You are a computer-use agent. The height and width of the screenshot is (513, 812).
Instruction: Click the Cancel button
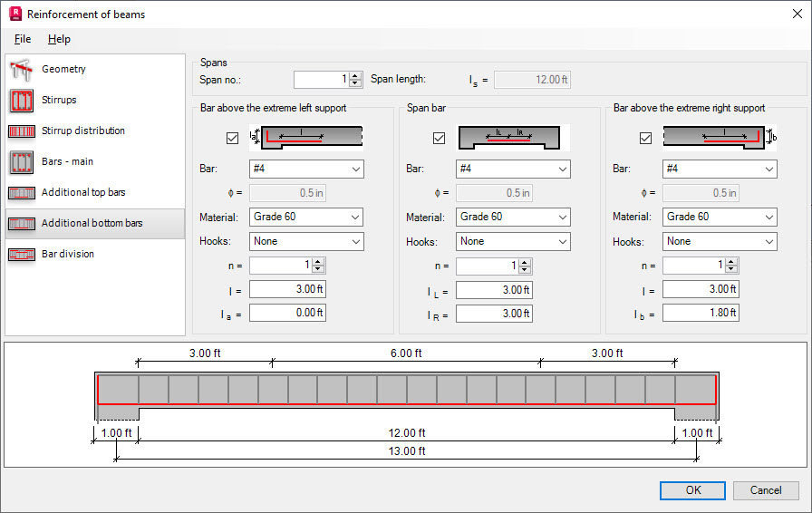coord(766,490)
